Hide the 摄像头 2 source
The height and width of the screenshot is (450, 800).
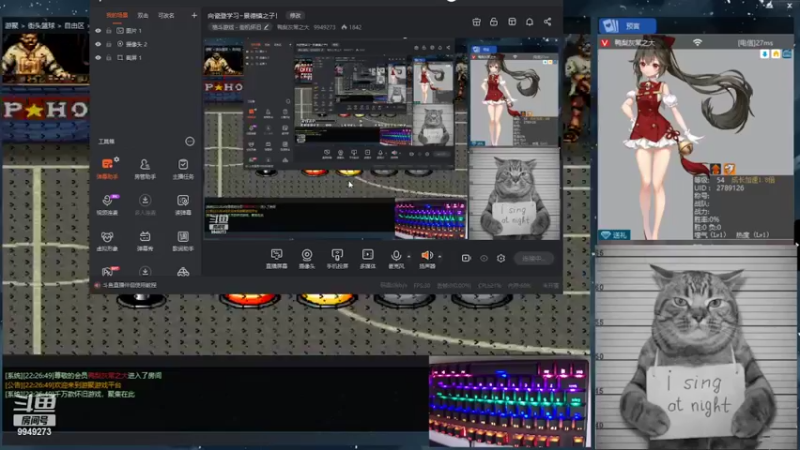tap(98, 44)
